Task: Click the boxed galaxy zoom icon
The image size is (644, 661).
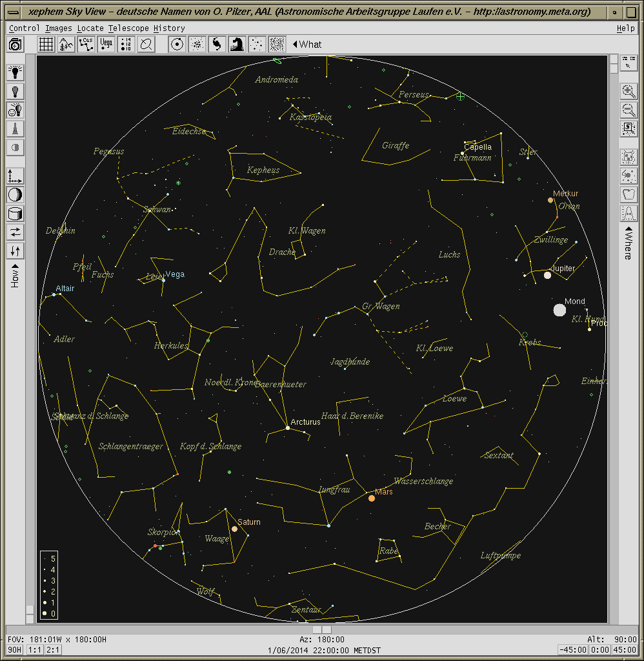Action: (x=629, y=128)
